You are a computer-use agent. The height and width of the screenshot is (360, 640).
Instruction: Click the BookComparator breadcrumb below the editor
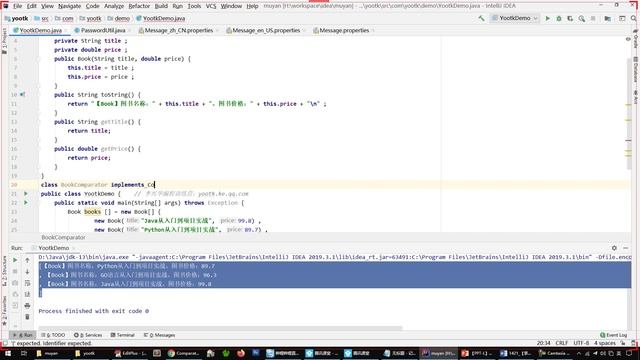[63, 237]
